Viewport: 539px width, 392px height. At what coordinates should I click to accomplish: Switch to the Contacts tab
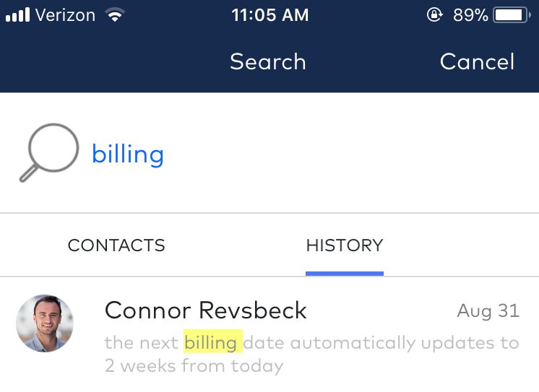point(116,245)
